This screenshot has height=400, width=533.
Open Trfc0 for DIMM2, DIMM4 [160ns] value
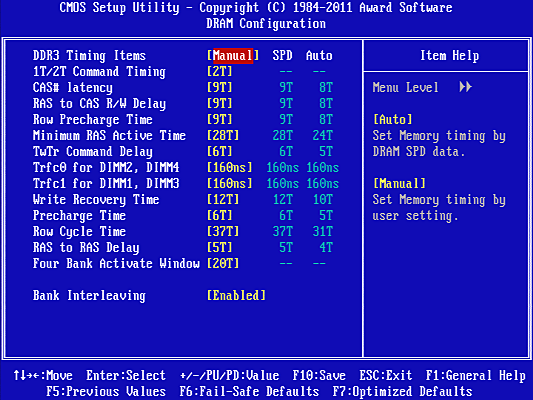coord(230,168)
